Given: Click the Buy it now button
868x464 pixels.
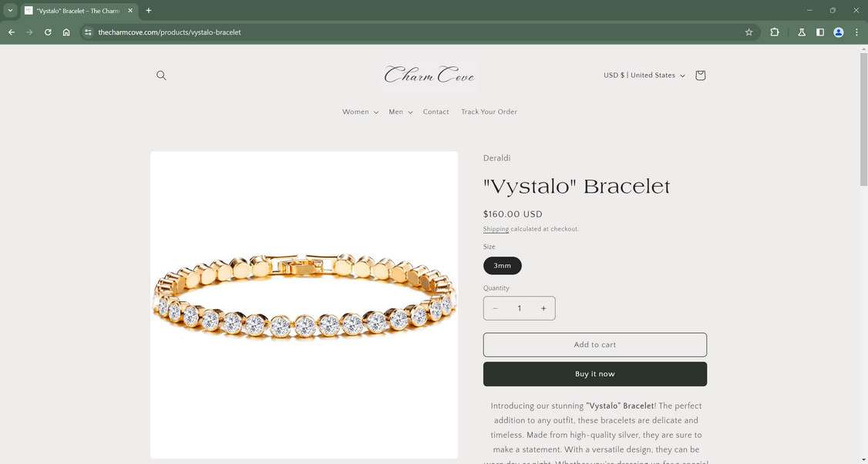Looking at the screenshot, I should point(595,374).
